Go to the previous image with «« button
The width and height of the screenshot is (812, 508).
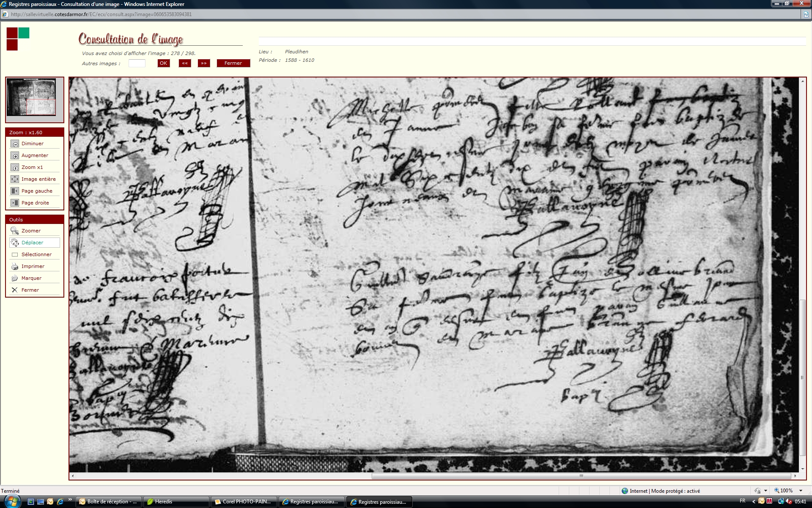point(185,63)
